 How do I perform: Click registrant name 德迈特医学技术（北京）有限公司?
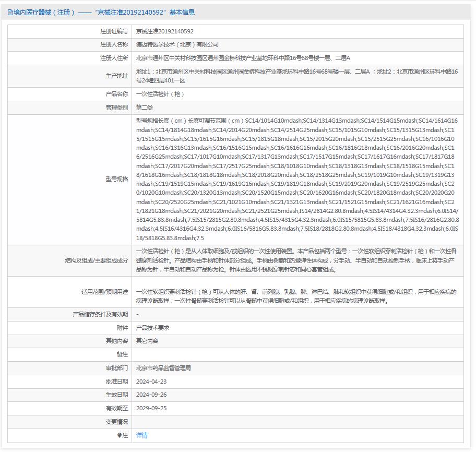[177, 45]
